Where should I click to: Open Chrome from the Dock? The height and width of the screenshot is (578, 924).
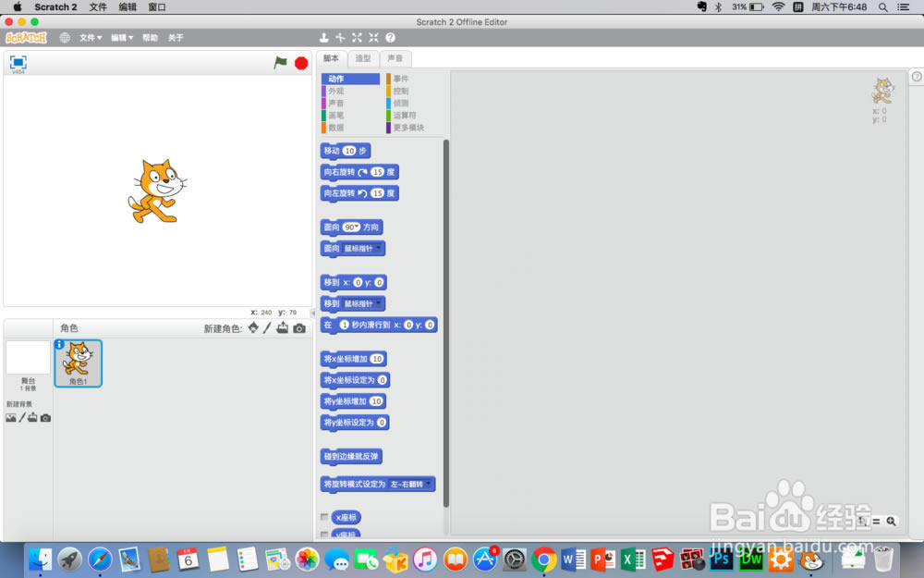[544, 560]
